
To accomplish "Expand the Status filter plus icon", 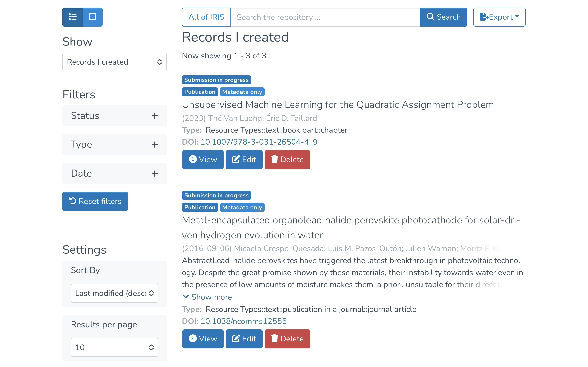I will [155, 116].
